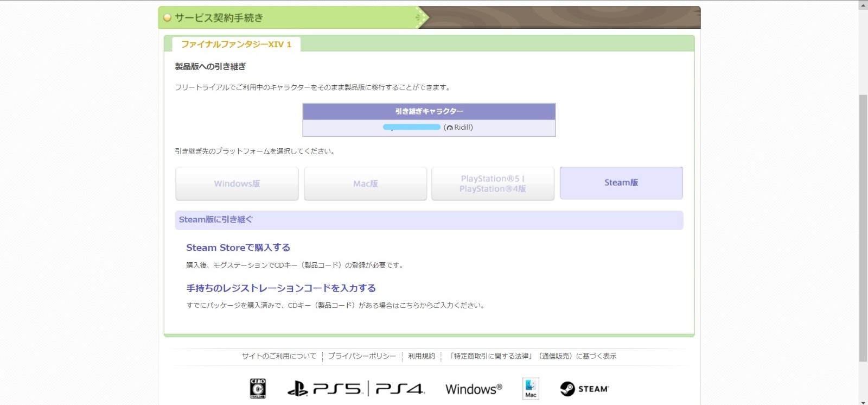Open the Steam Storeで購入する link
This screenshot has width=868, height=405.
point(238,248)
